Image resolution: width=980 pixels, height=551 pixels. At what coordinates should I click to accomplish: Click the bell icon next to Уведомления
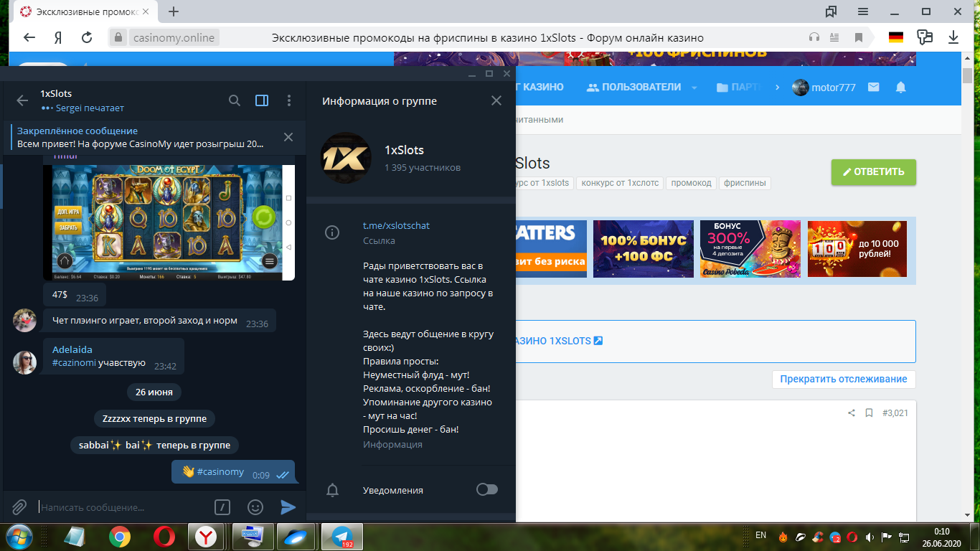click(x=332, y=490)
